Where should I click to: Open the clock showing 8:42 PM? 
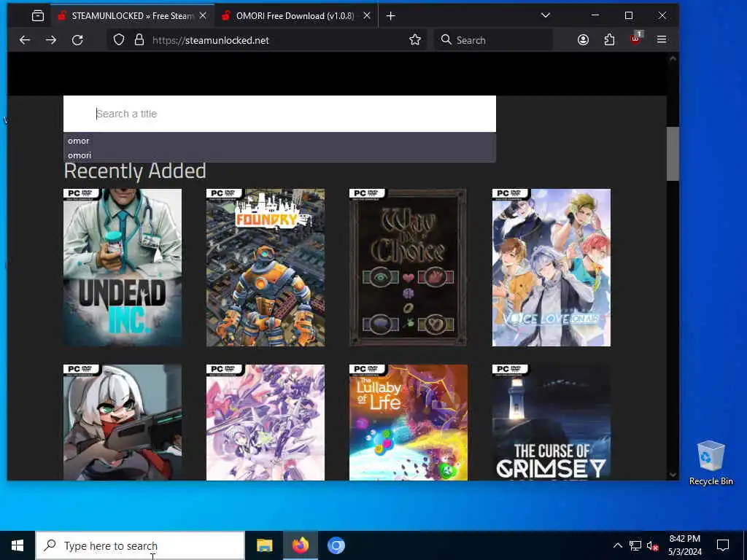tap(684, 545)
